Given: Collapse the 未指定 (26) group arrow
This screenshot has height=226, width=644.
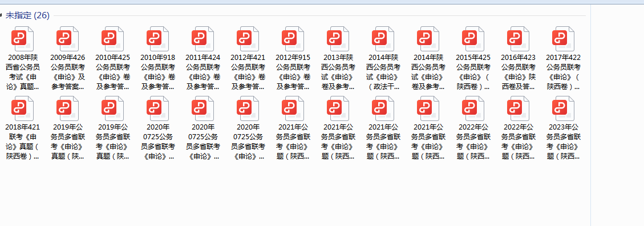Looking at the screenshot, I should click(x=2, y=16).
